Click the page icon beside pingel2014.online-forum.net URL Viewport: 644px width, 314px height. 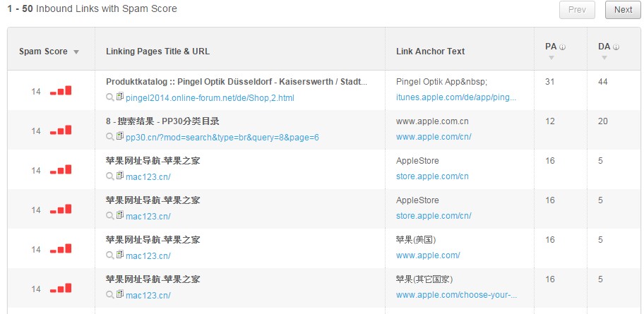click(x=120, y=97)
